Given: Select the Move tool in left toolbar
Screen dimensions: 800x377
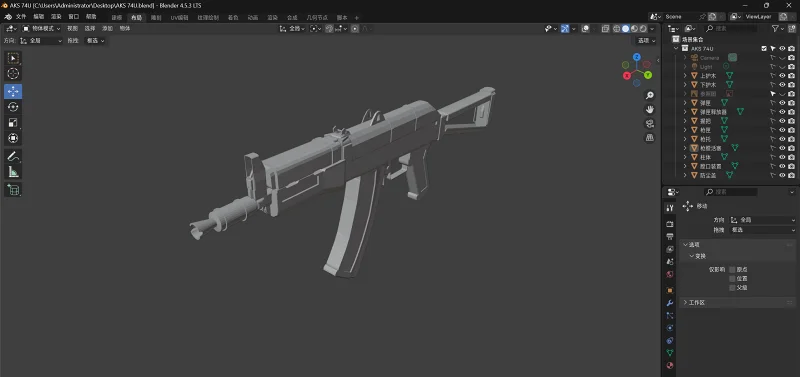Looking at the screenshot, I should (x=13, y=91).
